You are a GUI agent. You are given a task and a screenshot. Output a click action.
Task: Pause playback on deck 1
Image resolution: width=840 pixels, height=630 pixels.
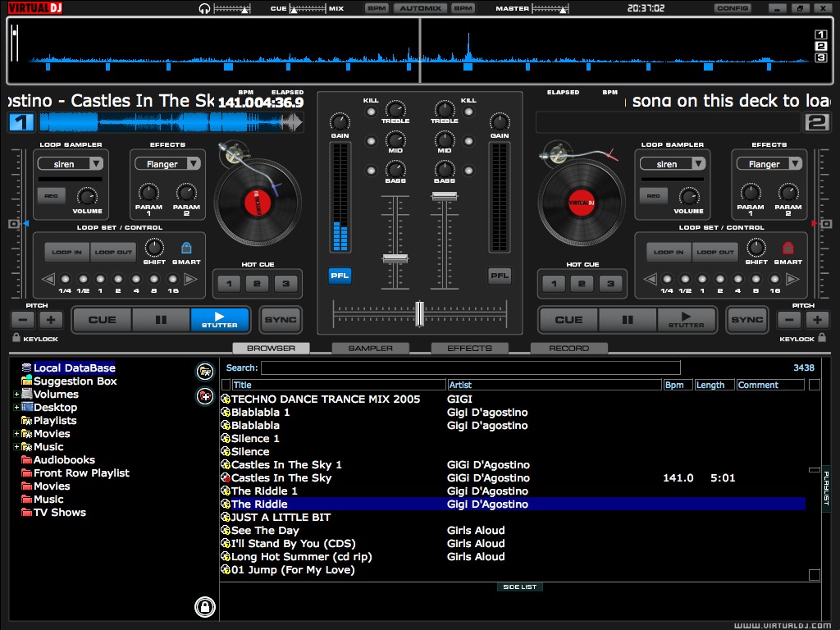[161, 319]
